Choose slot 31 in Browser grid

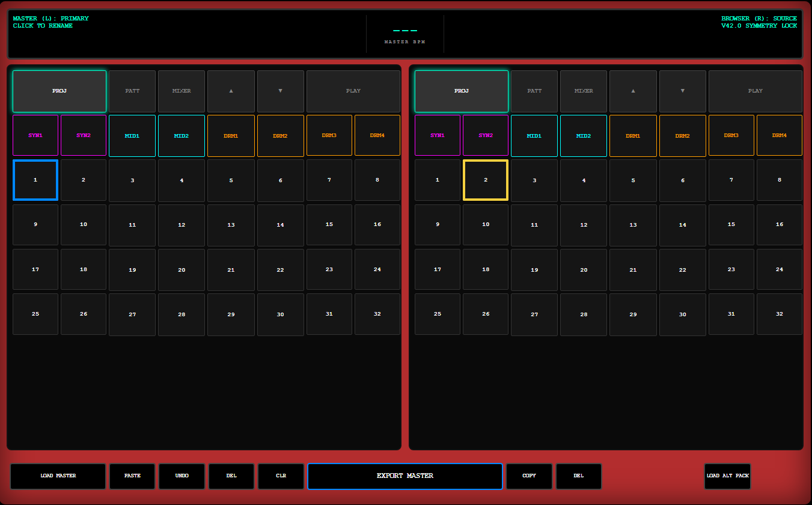731,314
